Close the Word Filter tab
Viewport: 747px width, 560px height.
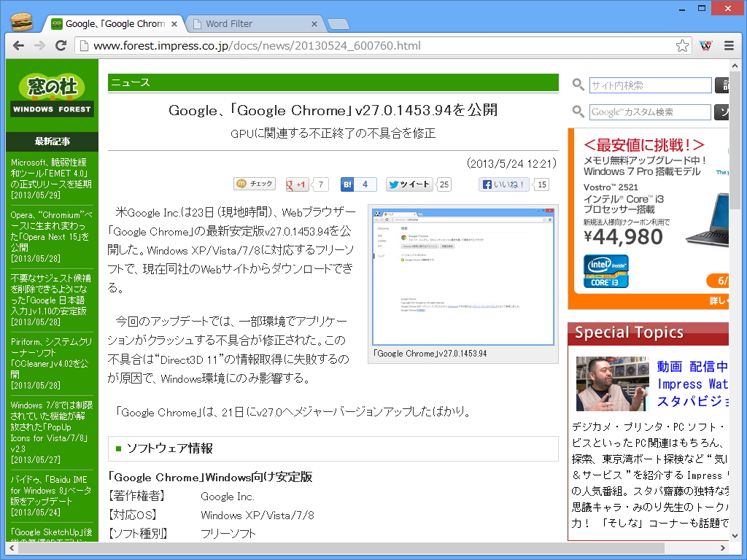[x=314, y=24]
